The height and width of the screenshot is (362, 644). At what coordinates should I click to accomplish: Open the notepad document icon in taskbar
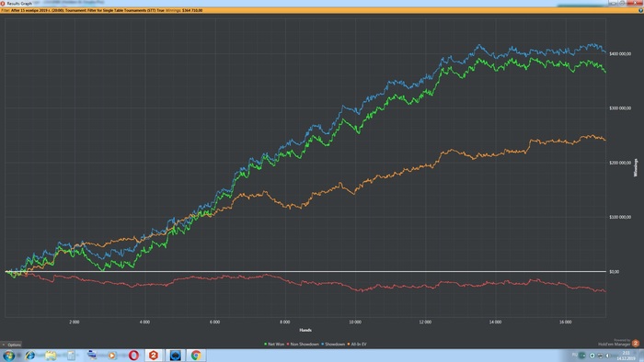click(72, 356)
